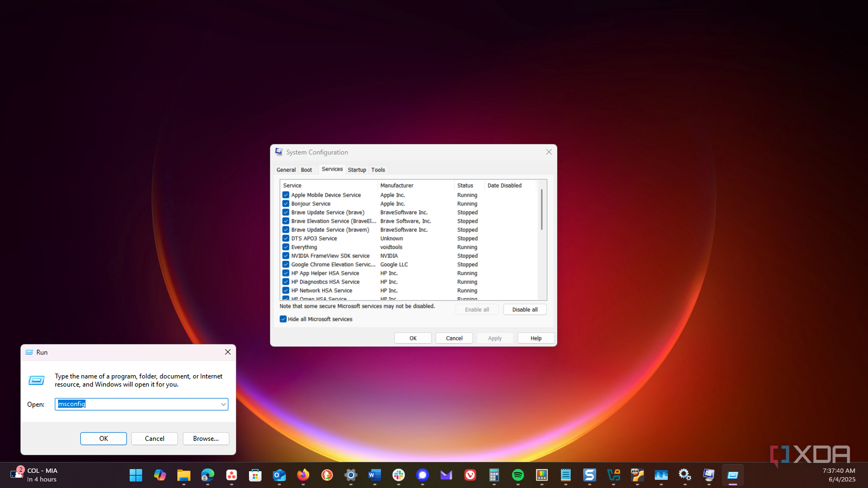Open Spotify from the taskbar
868x488 pixels.
[x=518, y=476]
